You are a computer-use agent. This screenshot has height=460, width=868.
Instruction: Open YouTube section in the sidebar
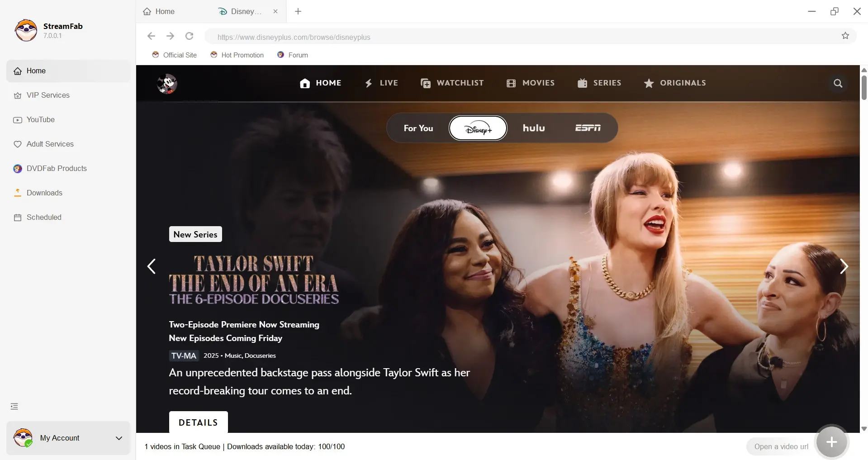pos(68,120)
